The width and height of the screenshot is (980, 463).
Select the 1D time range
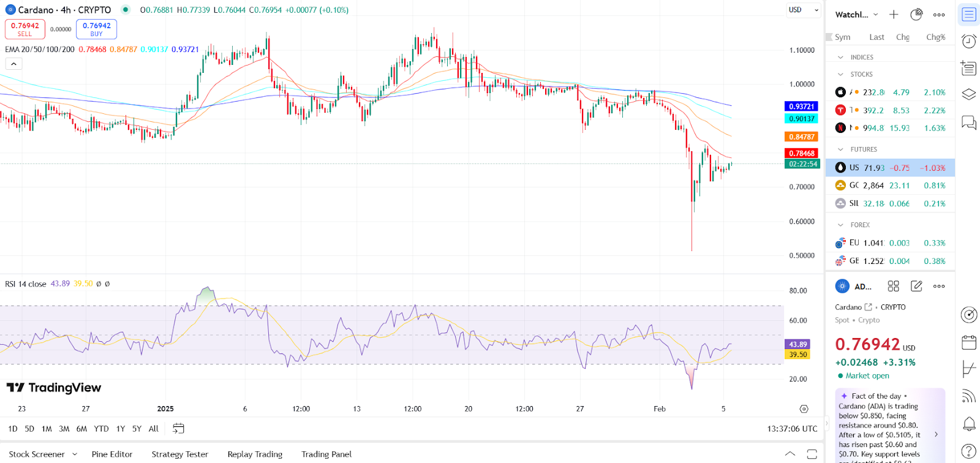coord(13,429)
